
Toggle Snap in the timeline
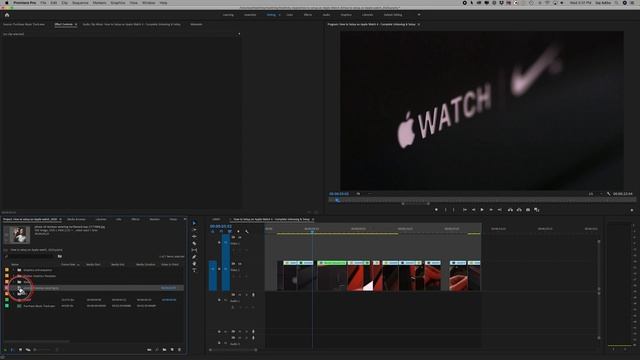coord(221,232)
